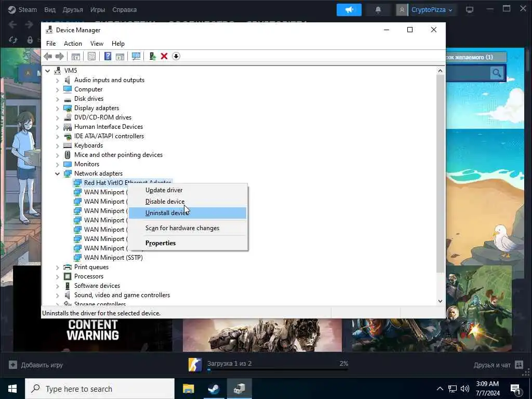Click the plus icon next to Добавить игру
Screen dimensions: 532x399
pos(13,365)
